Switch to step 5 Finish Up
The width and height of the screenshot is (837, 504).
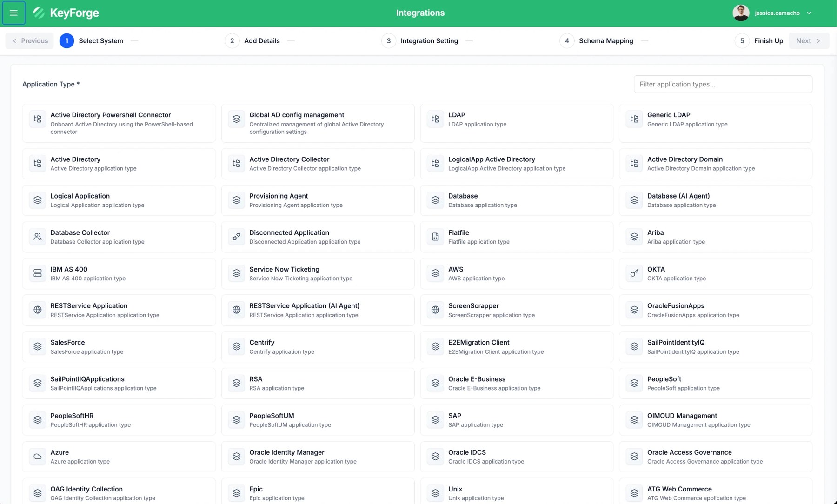pyautogui.click(x=759, y=41)
